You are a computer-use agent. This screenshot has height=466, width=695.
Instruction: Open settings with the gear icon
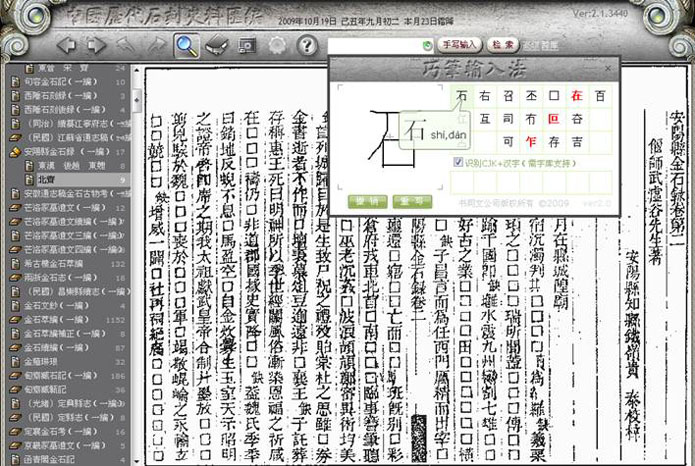click(x=277, y=45)
